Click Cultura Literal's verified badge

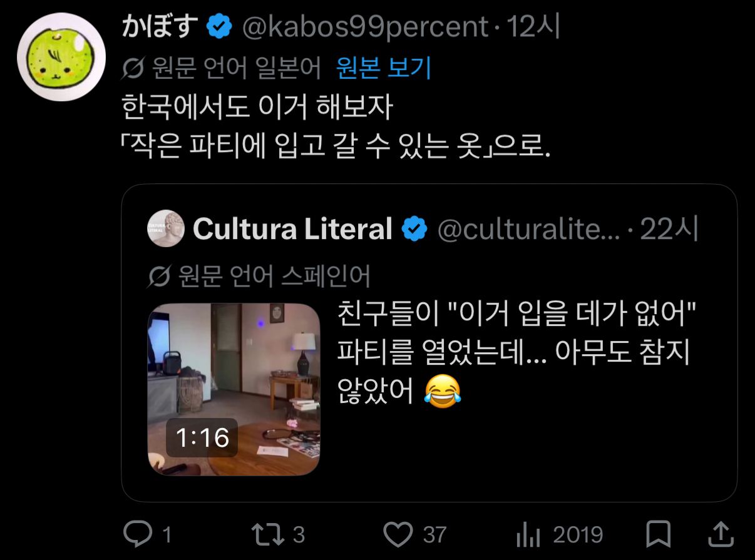click(x=414, y=229)
